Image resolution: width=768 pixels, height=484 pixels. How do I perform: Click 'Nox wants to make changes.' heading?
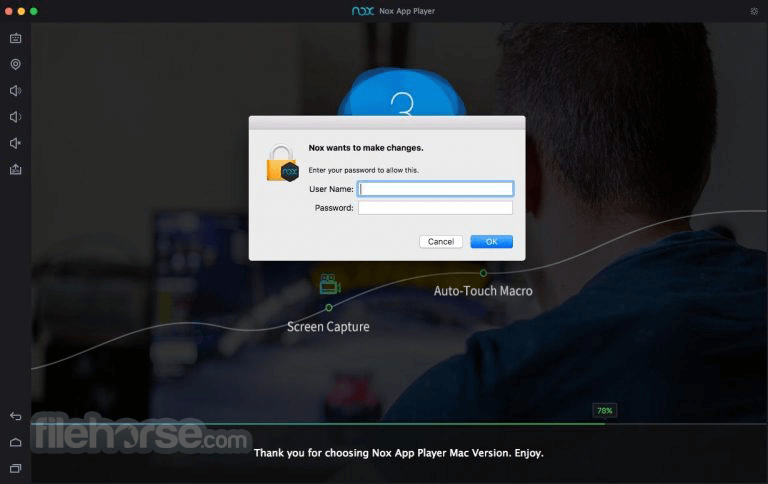[366, 148]
